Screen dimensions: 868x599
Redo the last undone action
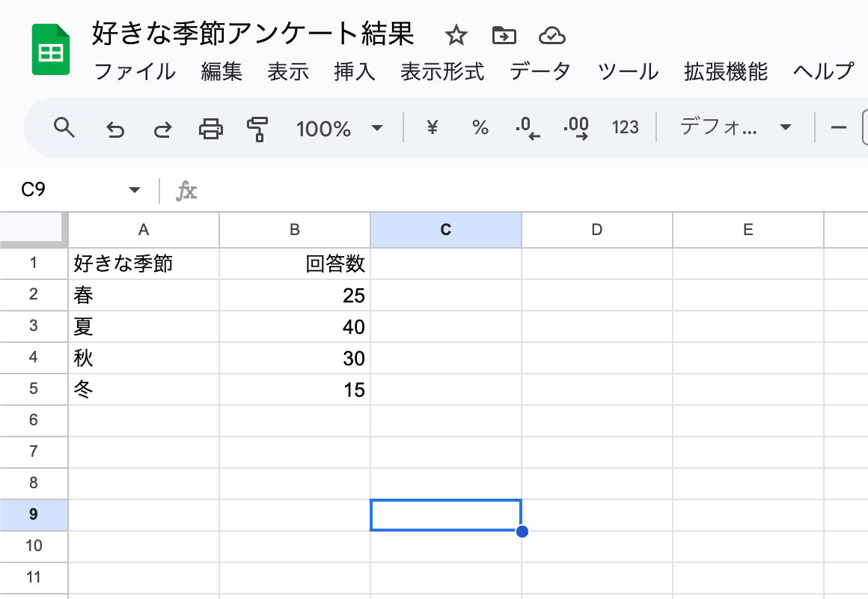point(162,130)
